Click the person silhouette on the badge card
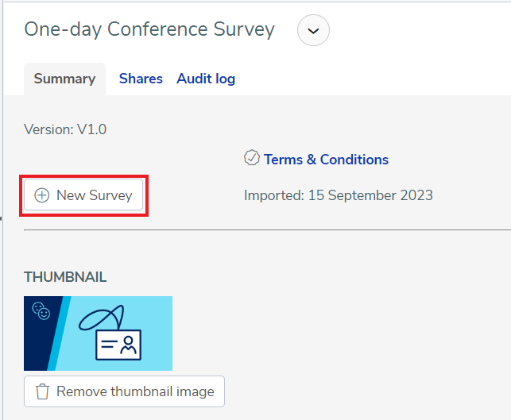 click(x=129, y=345)
